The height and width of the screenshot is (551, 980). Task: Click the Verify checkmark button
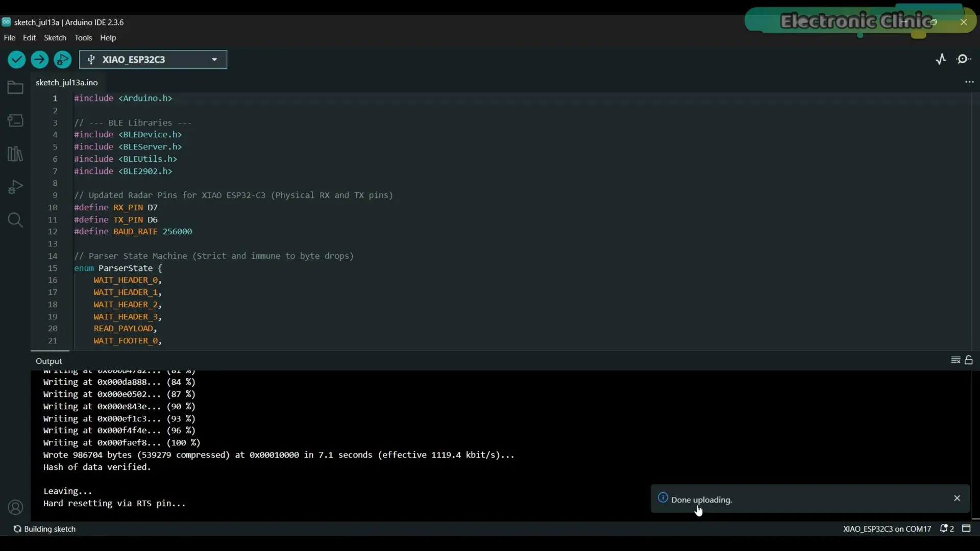point(17,60)
